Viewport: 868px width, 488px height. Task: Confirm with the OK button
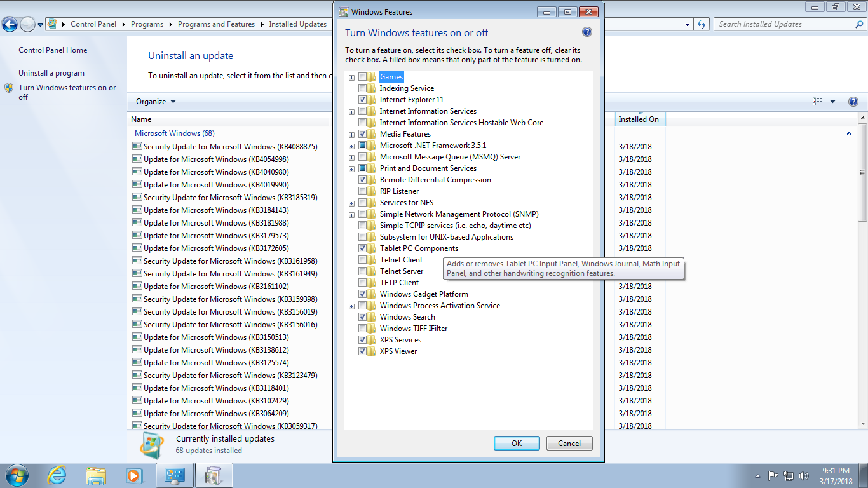tap(517, 444)
